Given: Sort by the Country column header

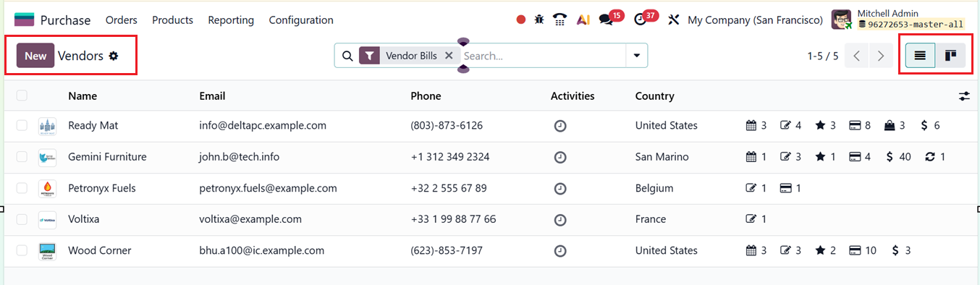Looking at the screenshot, I should click(654, 95).
